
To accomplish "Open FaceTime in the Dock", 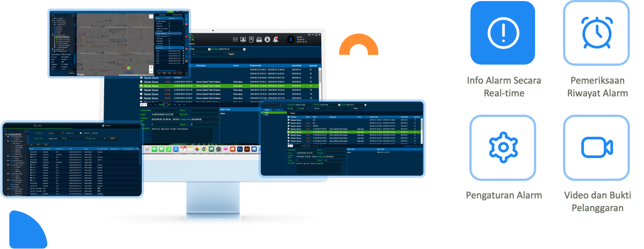I will tap(155, 149).
